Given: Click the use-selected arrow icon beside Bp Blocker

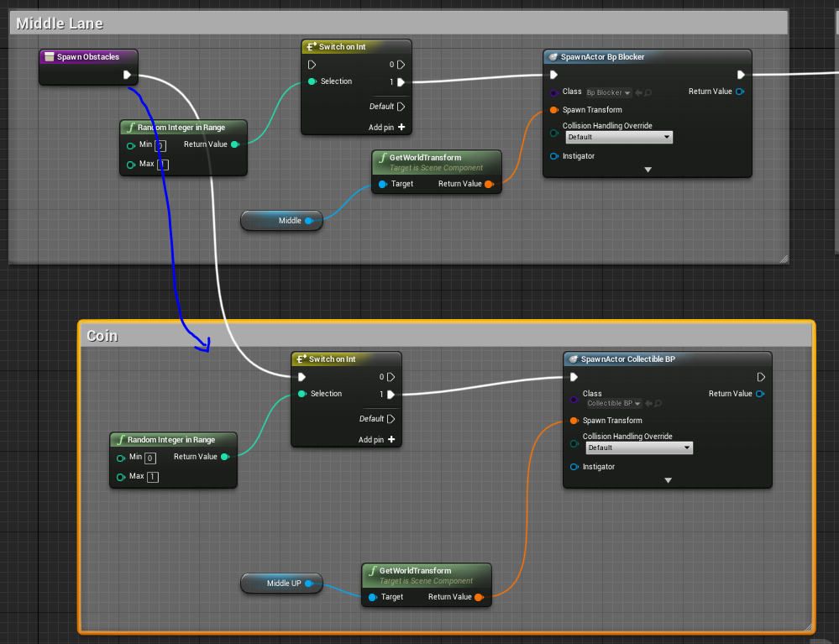Looking at the screenshot, I should (639, 92).
